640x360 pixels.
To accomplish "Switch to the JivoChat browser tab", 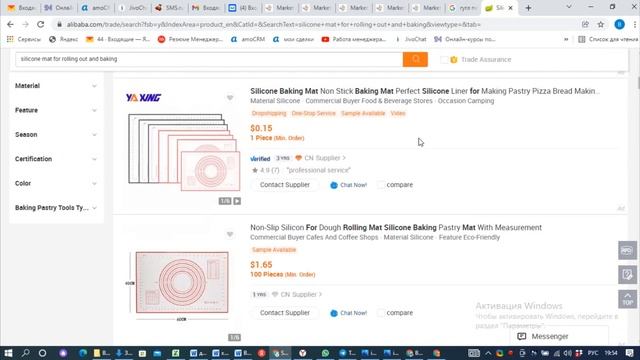I will [x=132, y=8].
